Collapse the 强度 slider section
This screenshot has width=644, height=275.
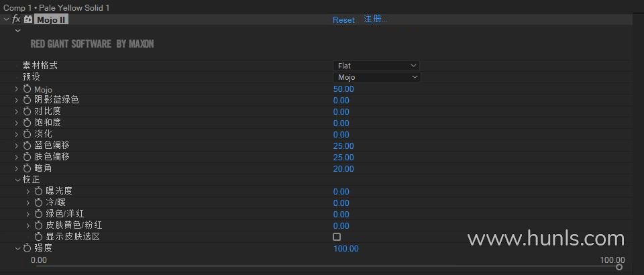coord(17,248)
